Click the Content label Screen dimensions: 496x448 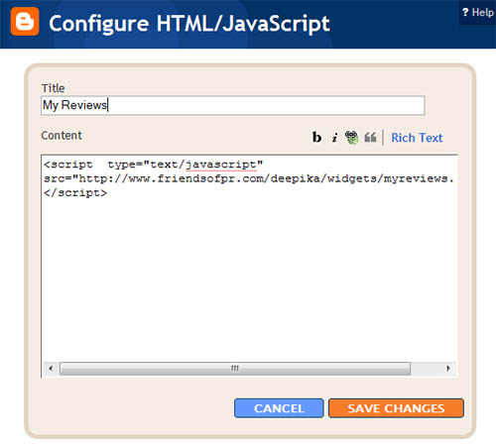pos(62,136)
